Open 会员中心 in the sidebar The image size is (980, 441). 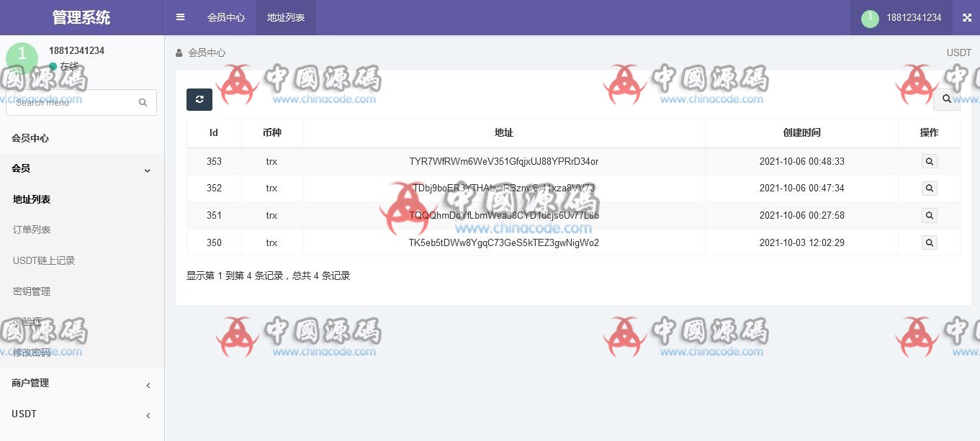click(30, 138)
